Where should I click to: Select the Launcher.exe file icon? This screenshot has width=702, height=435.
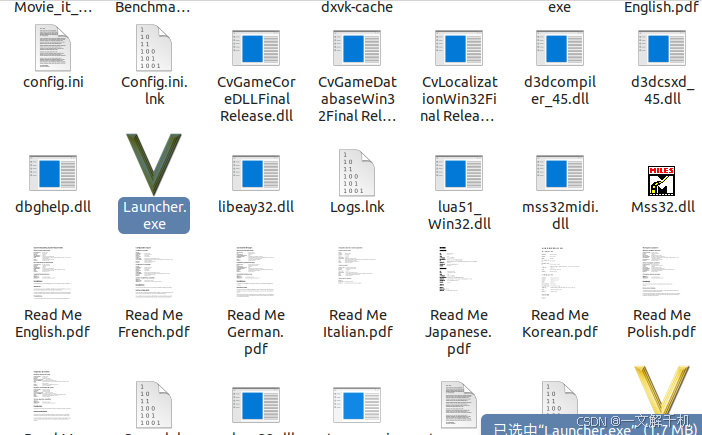tap(154, 165)
